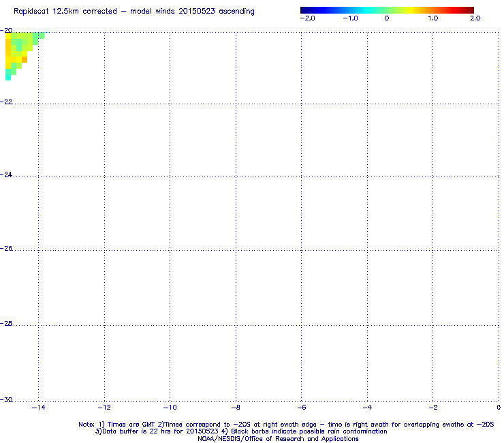Screen dimensions: 504x443
Task: Click latitude label '-28'
Action: click(x=6, y=323)
